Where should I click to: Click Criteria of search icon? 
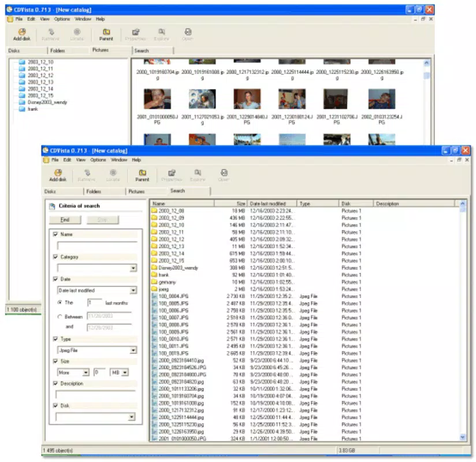52,206
